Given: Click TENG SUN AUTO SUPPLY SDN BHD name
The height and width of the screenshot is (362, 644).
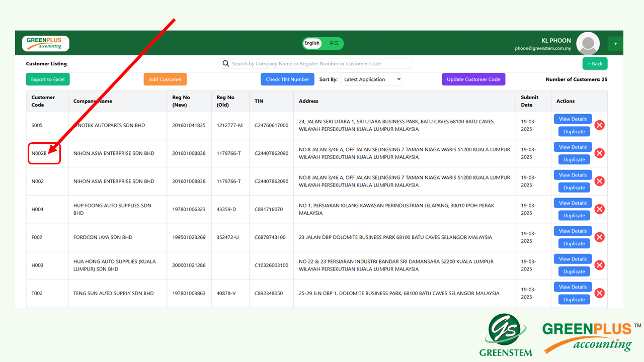Looking at the screenshot, I should [x=114, y=293].
